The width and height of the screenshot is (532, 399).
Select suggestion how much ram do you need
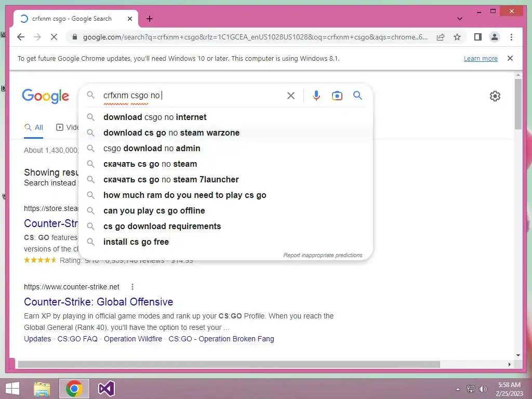[x=225, y=195]
